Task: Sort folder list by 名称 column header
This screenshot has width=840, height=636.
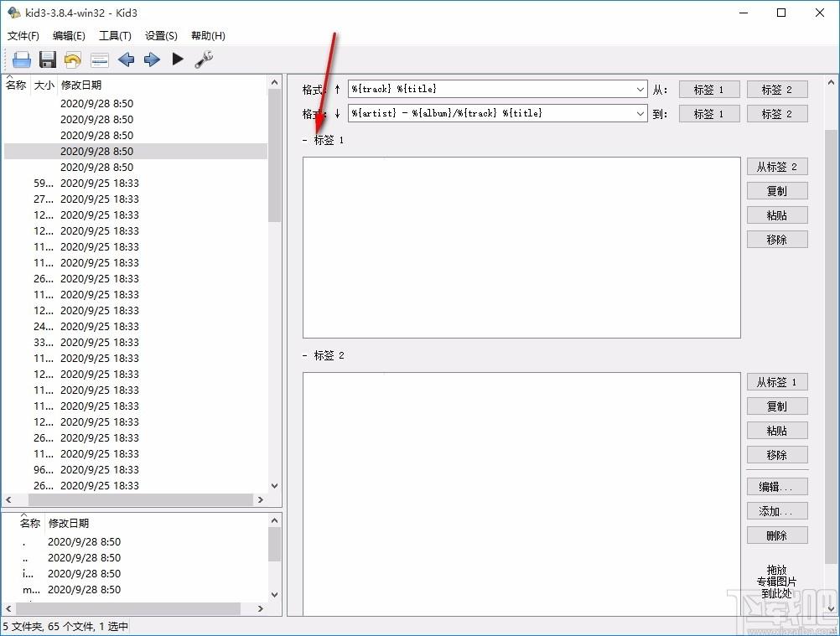Action: [x=30, y=523]
